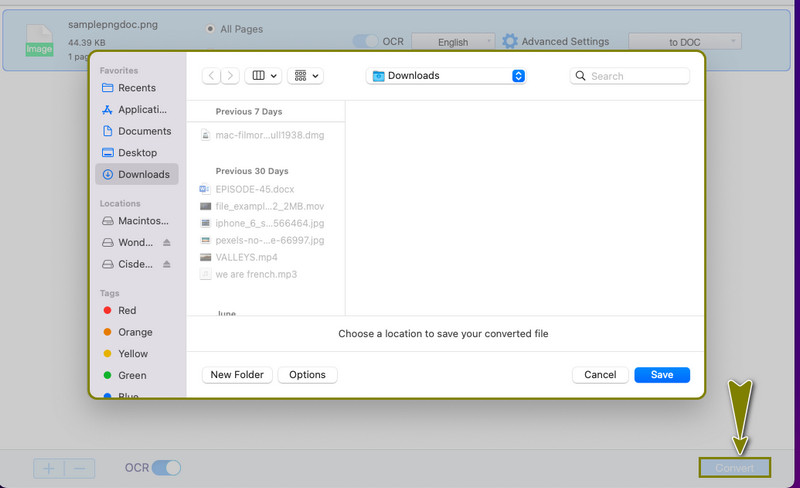This screenshot has height=488, width=800.
Task: Open the Downloads location dropdown
Action: click(447, 75)
